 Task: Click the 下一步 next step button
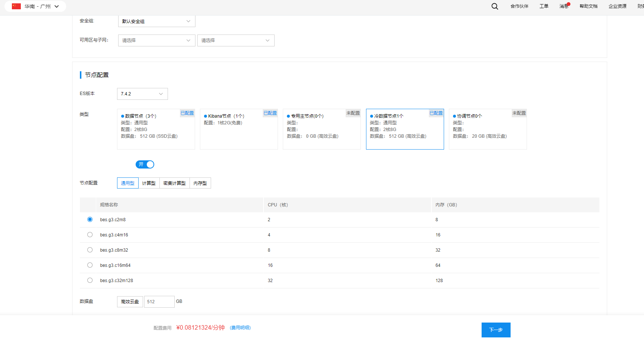[x=496, y=330]
